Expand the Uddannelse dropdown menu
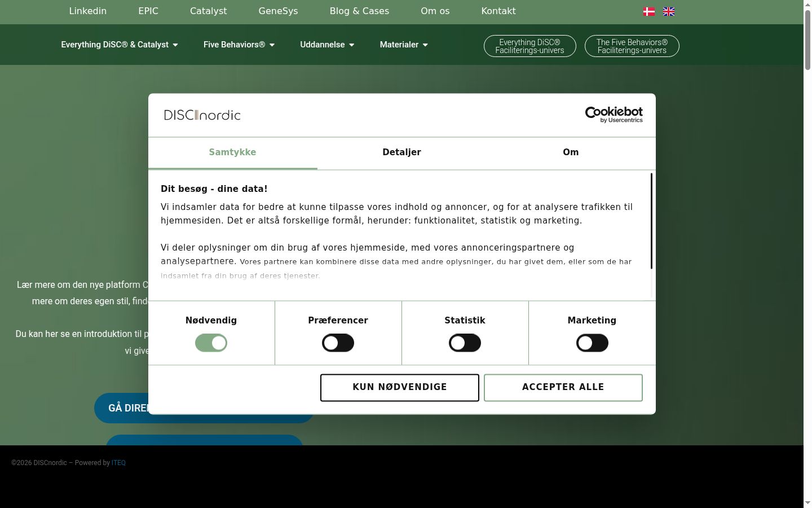Viewport: 812px width, 508px height. coord(327,45)
